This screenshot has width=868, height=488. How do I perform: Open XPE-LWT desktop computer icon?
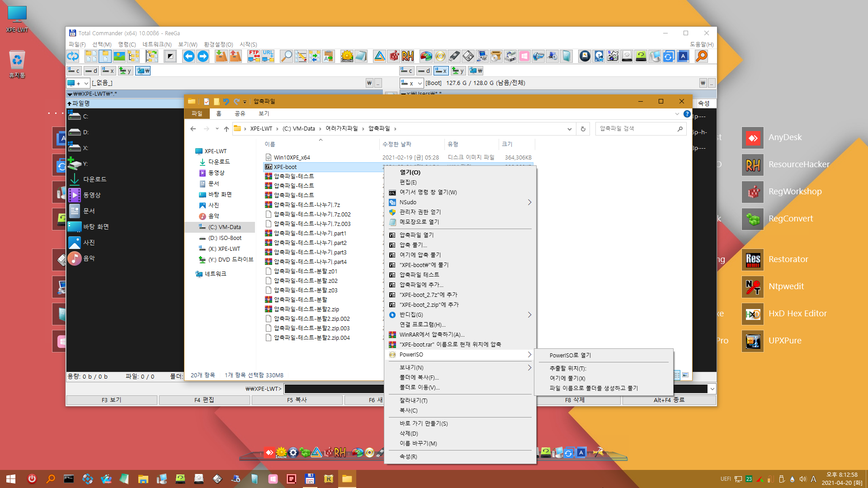(x=17, y=19)
